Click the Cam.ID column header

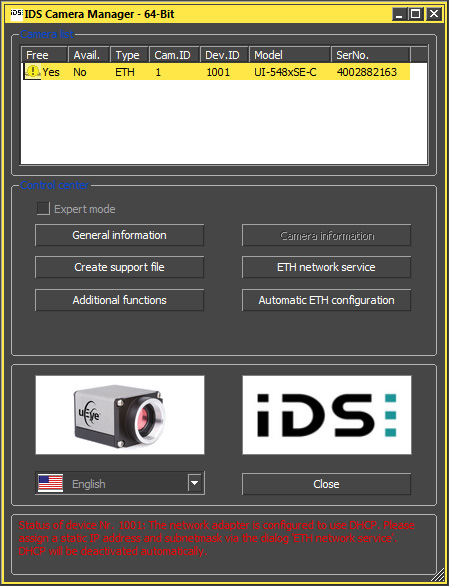click(175, 55)
